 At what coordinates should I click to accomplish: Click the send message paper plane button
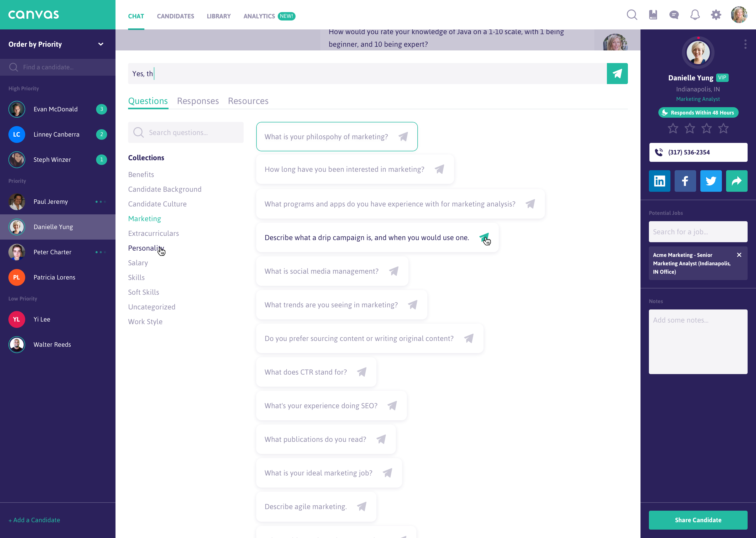[617, 74]
